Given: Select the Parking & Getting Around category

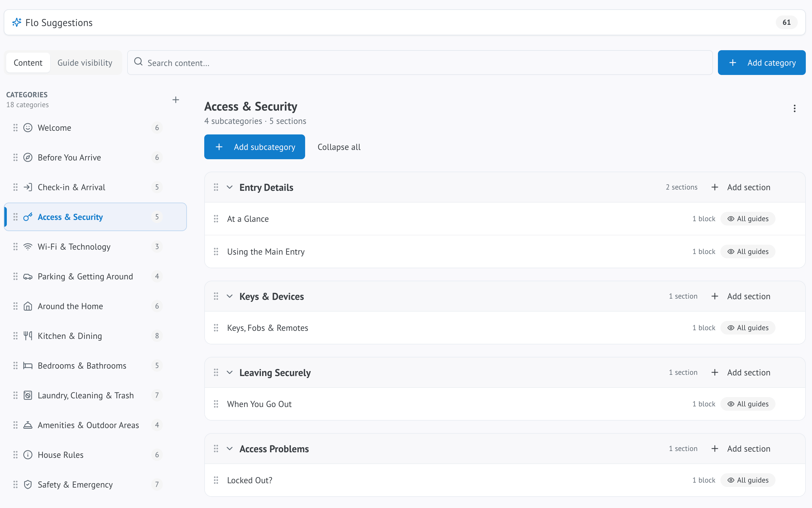Looking at the screenshot, I should pos(95,277).
